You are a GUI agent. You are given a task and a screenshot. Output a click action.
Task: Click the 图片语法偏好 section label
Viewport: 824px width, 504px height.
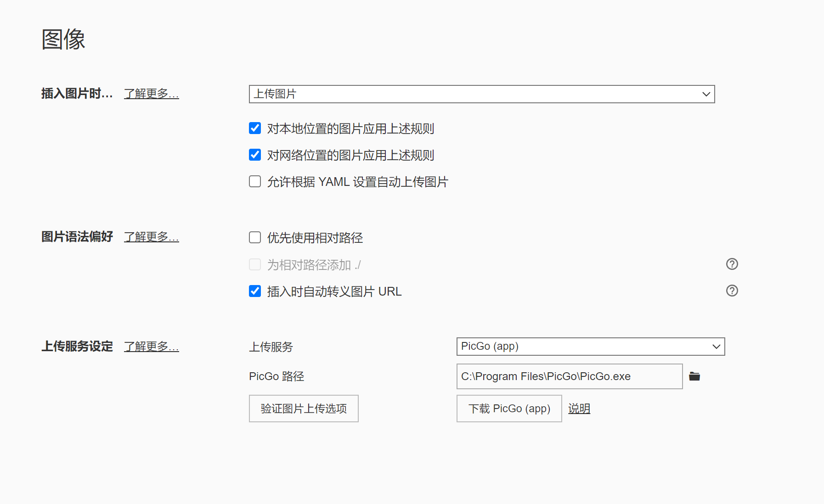coord(77,237)
